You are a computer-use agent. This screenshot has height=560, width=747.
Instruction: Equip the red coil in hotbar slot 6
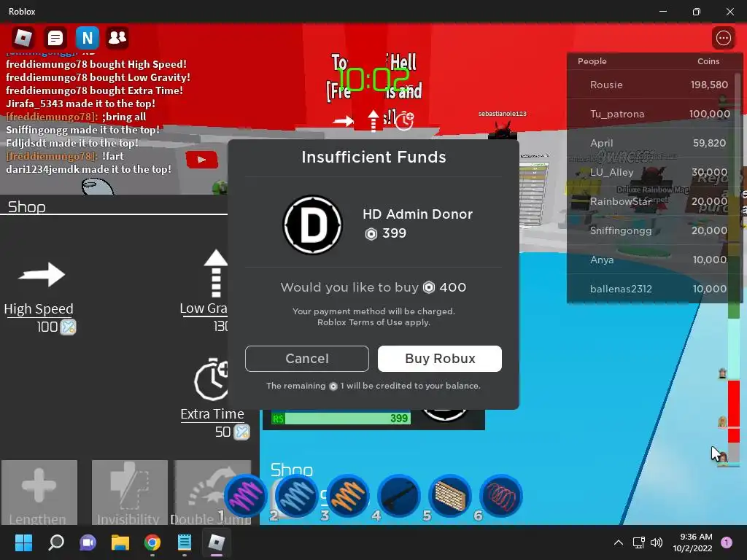(x=500, y=496)
